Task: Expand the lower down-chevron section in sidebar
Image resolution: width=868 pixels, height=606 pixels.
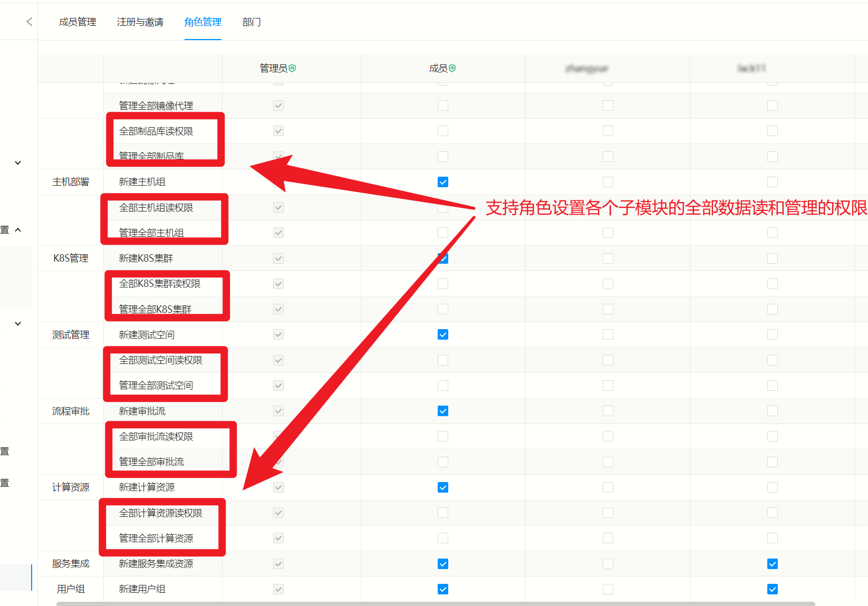Action: click(17, 323)
